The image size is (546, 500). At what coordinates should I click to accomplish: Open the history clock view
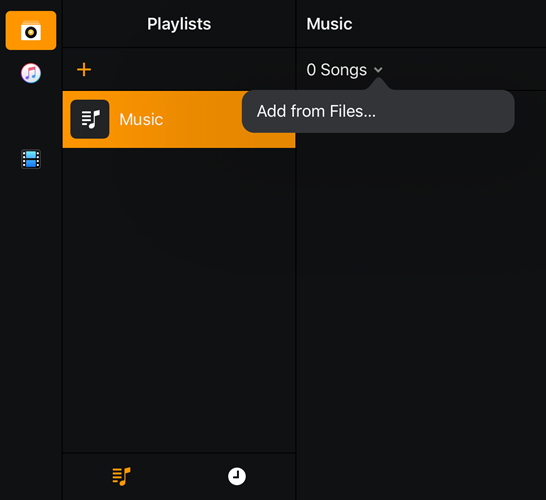point(237,476)
